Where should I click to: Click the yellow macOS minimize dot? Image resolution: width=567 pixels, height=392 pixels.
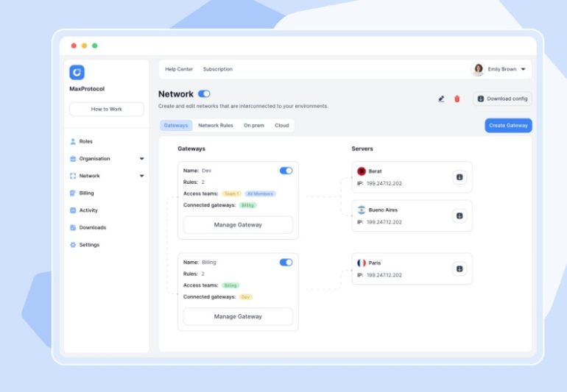coord(84,46)
